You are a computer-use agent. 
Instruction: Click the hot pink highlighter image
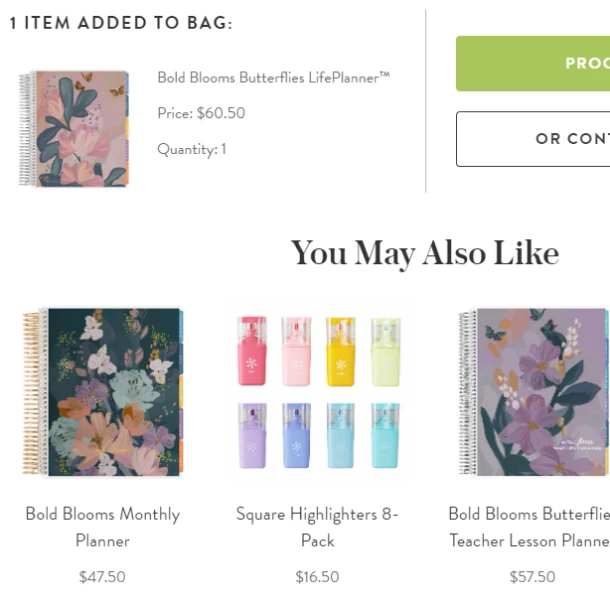click(251, 352)
